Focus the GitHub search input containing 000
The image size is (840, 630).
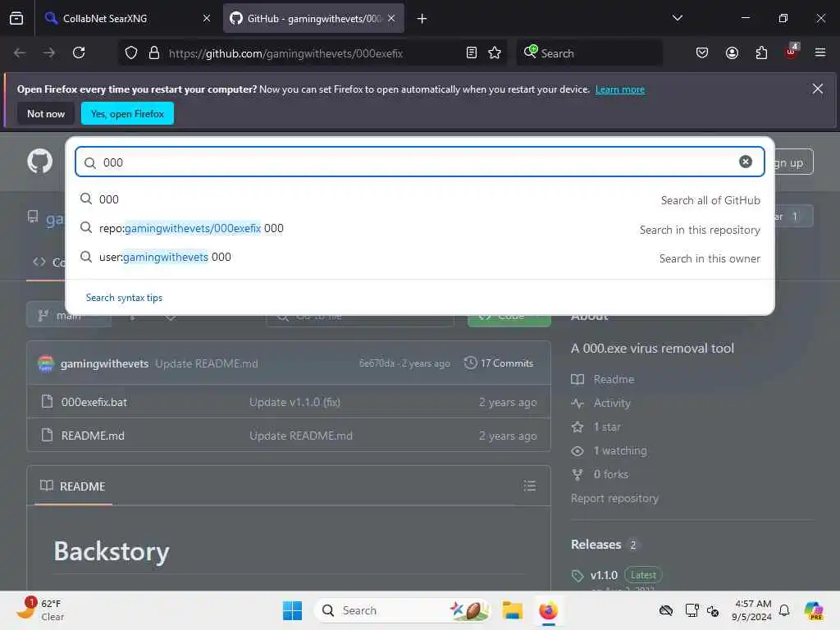(419, 162)
